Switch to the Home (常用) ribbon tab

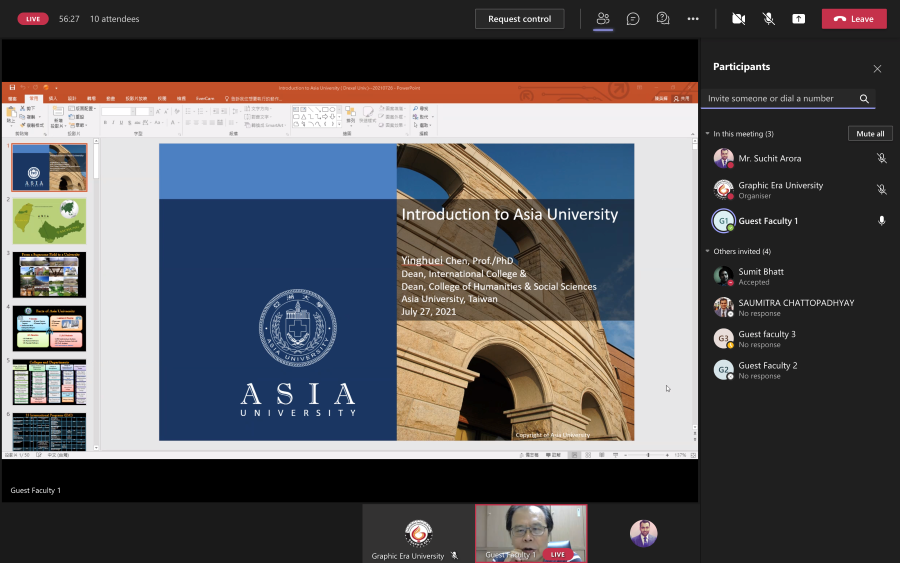(34, 99)
